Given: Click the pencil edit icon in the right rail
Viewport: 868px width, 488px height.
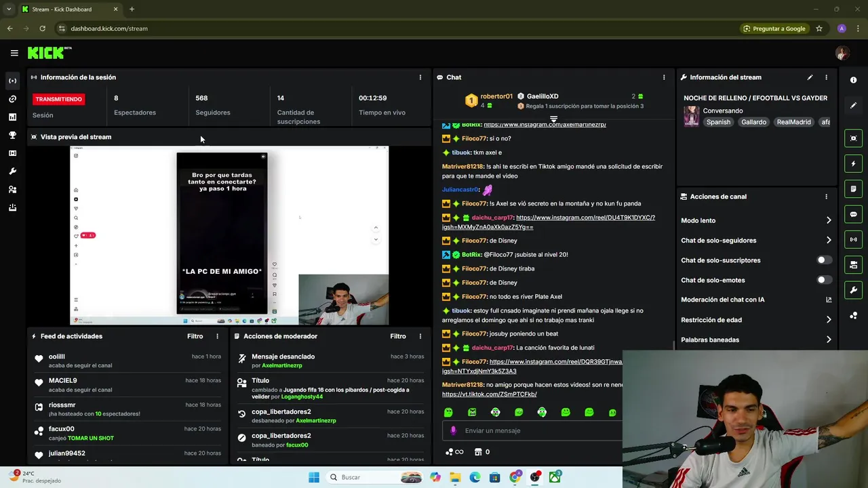Looking at the screenshot, I should (x=853, y=106).
